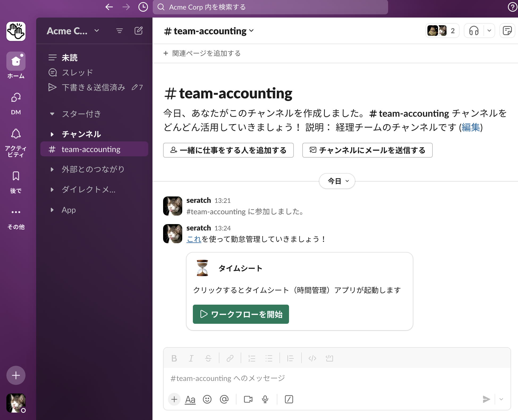This screenshot has width=518, height=420.
Task: Open the history clock icon
Action: (143, 7)
